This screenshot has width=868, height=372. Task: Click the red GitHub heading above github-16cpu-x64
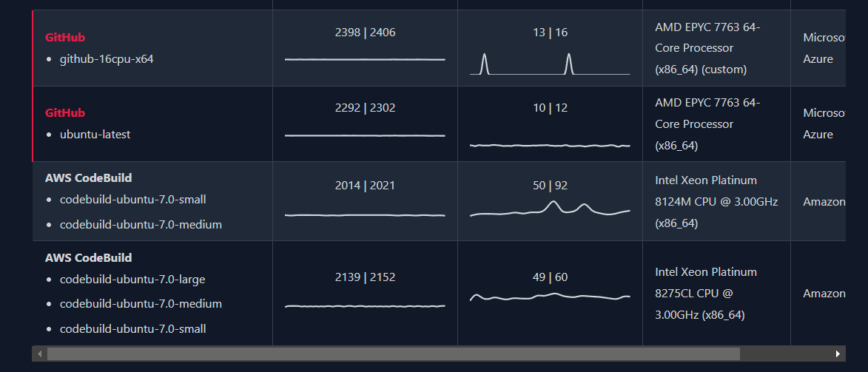tap(65, 38)
